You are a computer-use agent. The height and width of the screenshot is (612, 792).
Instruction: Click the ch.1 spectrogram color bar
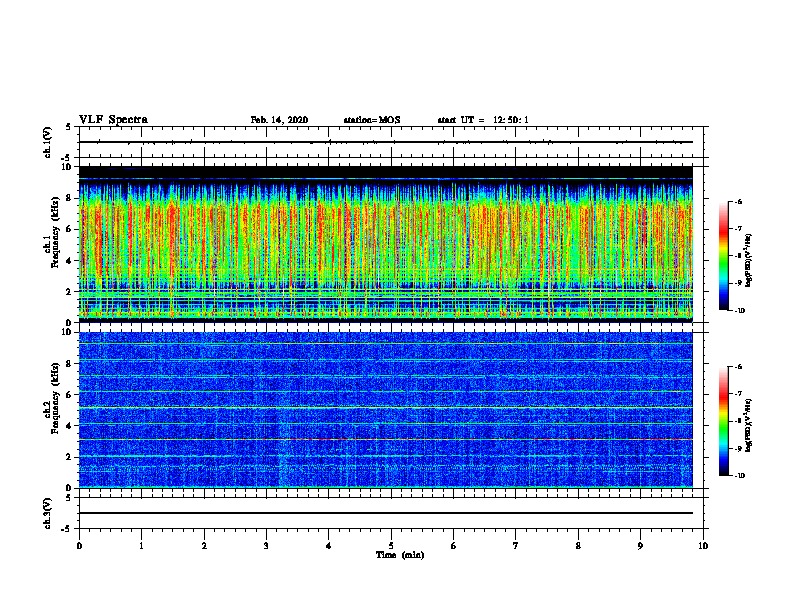tap(724, 256)
